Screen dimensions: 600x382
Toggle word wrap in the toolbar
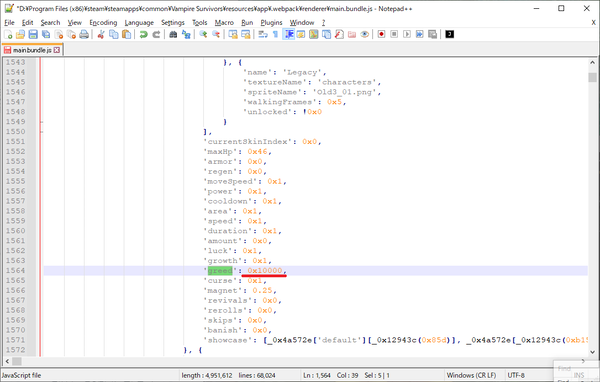point(263,35)
